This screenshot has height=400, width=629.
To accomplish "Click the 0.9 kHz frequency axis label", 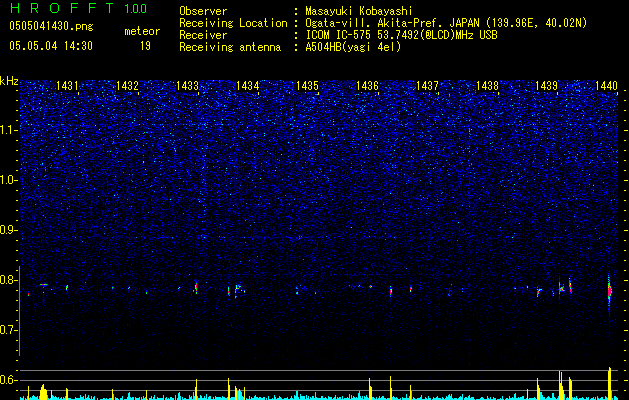I will coord(8,230).
